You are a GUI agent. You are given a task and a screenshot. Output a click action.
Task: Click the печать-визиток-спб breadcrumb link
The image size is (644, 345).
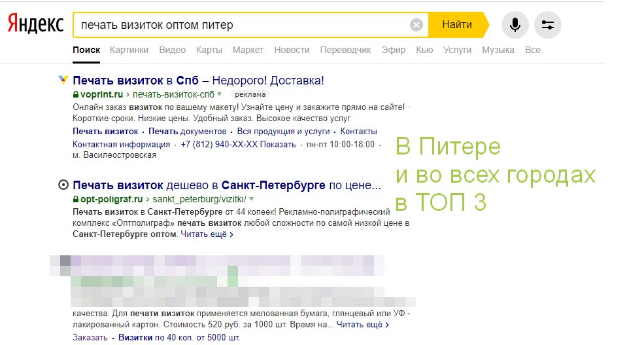coord(173,94)
